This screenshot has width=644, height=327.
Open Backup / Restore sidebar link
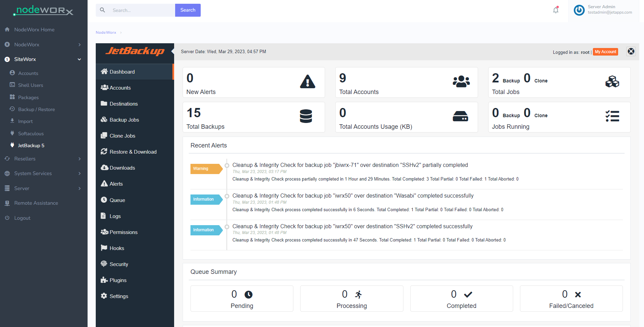pyautogui.click(x=36, y=109)
